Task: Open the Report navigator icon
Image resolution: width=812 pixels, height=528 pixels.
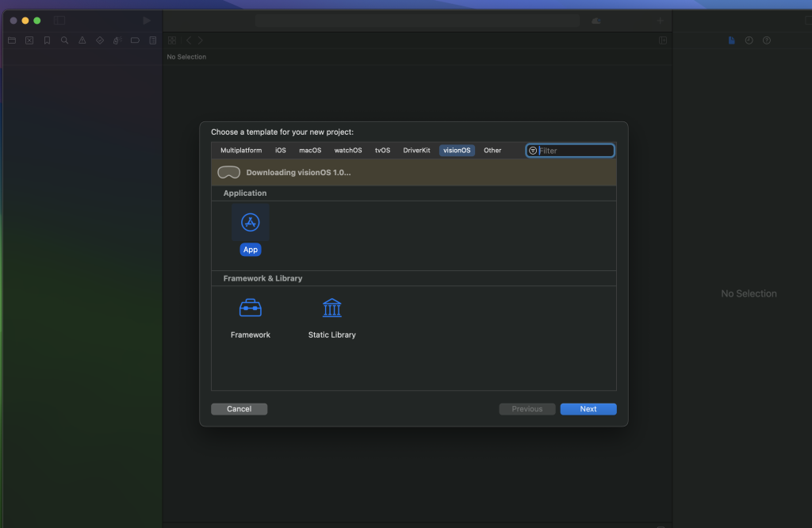Action: point(152,40)
